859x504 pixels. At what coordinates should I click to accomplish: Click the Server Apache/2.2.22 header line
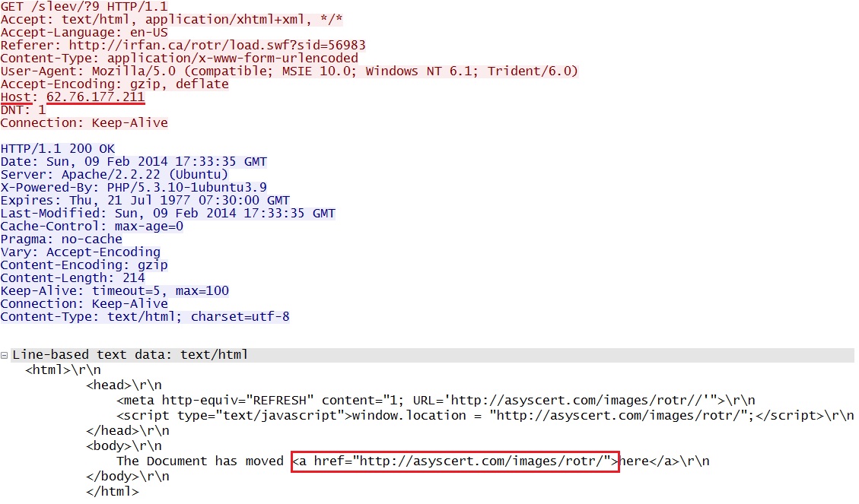coord(114,174)
